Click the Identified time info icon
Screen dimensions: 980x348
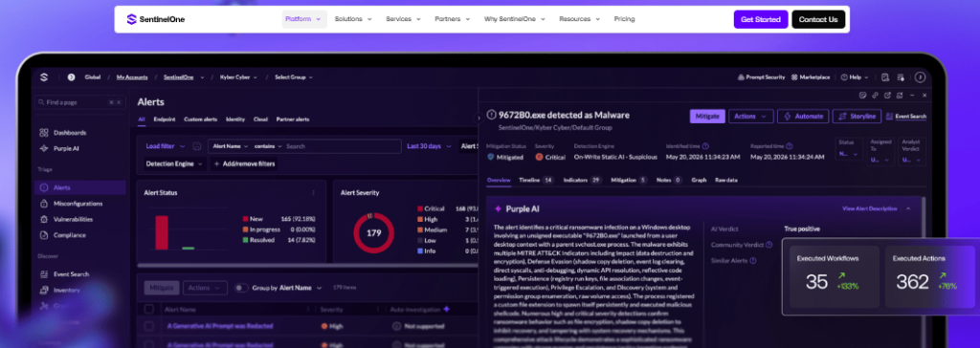(705, 145)
